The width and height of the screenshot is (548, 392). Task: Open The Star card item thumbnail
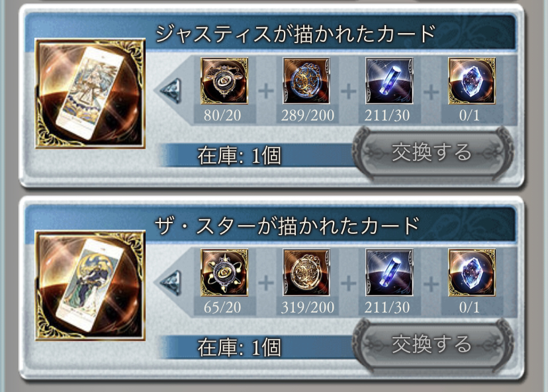tap(90, 285)
